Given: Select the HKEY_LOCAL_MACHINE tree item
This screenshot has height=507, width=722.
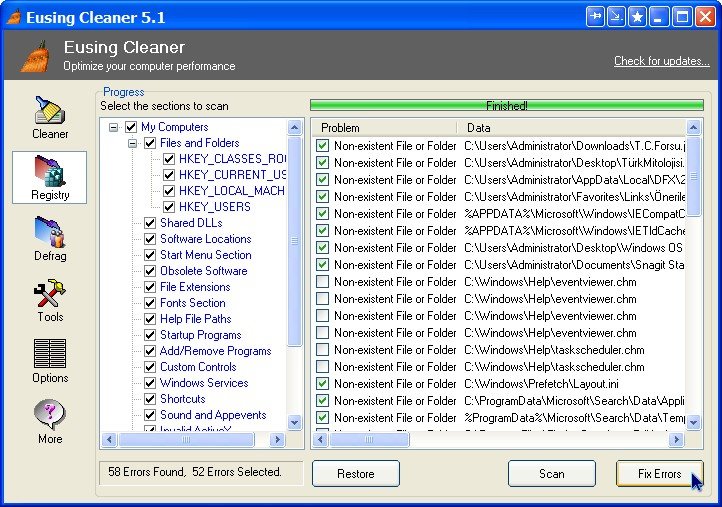Looking at the screenshot, I should tap(232, 191).
